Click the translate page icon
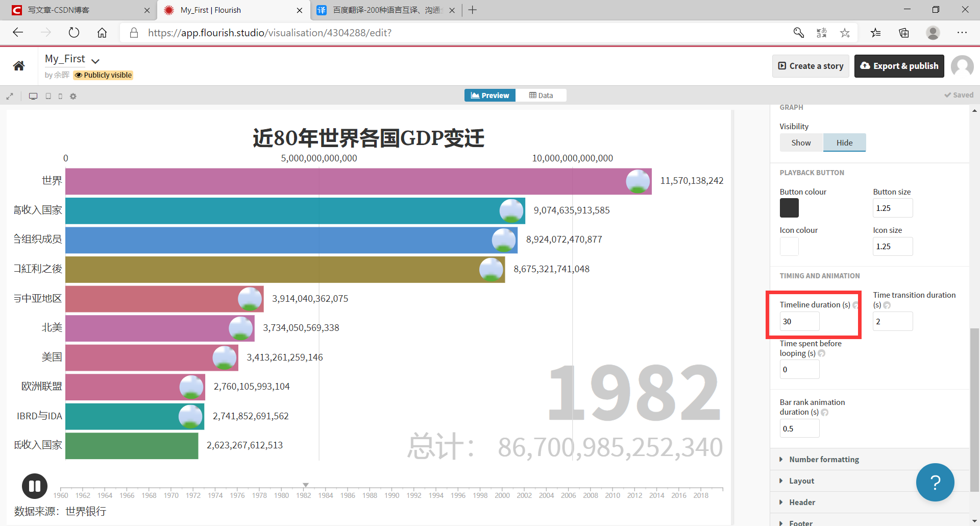 [x=822, y=33]
